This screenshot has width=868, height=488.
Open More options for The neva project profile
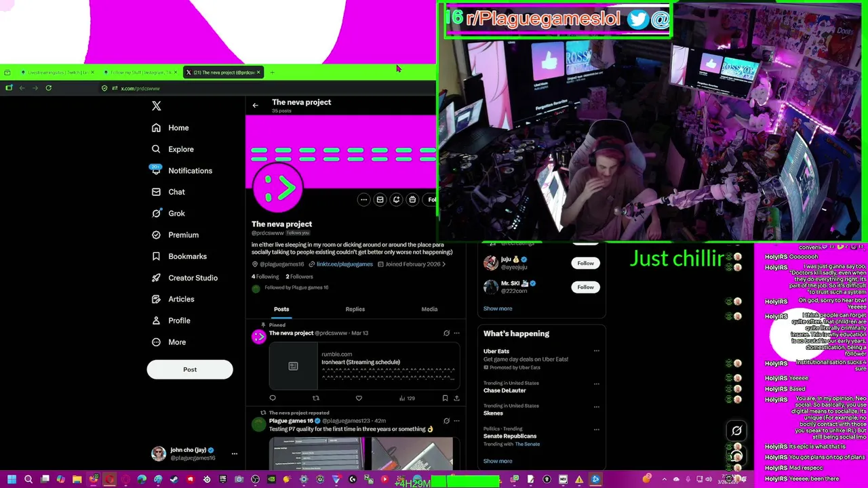(363, 199)
